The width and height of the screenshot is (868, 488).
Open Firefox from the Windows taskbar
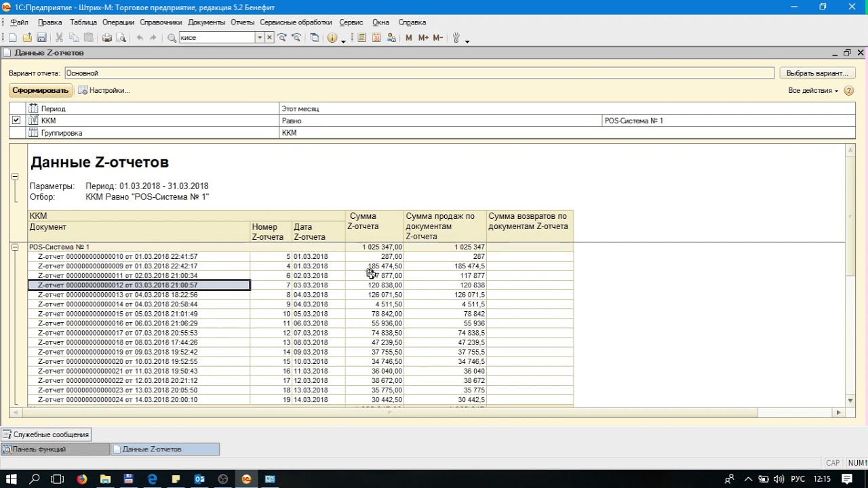coord(82,479)
